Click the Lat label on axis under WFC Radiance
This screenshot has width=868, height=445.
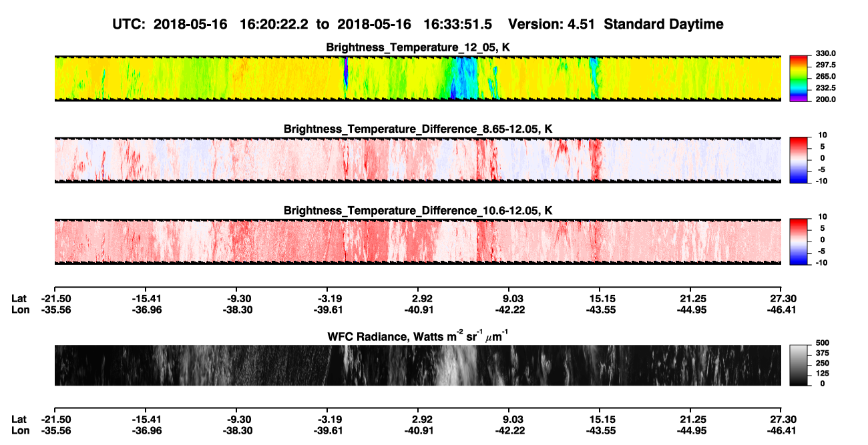click(19, 419)
